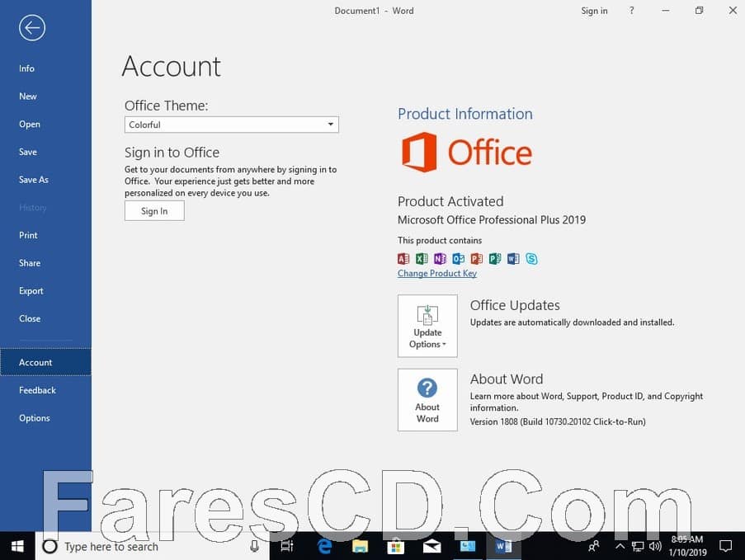Screen dimensions: 745x560
Task: Click Save in the sidebar
Action: 27,152
